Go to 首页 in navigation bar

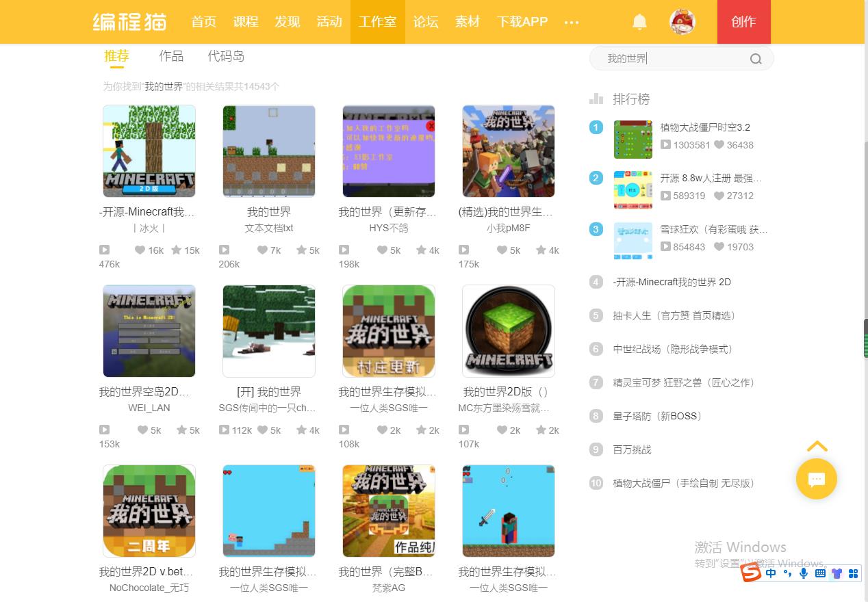point(204,22)
